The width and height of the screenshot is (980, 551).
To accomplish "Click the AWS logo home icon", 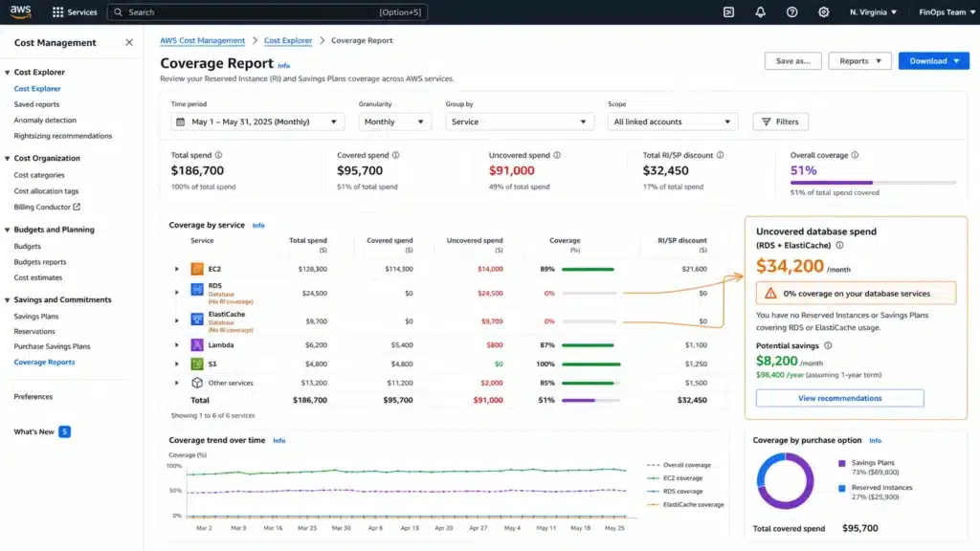I will 21,11.
